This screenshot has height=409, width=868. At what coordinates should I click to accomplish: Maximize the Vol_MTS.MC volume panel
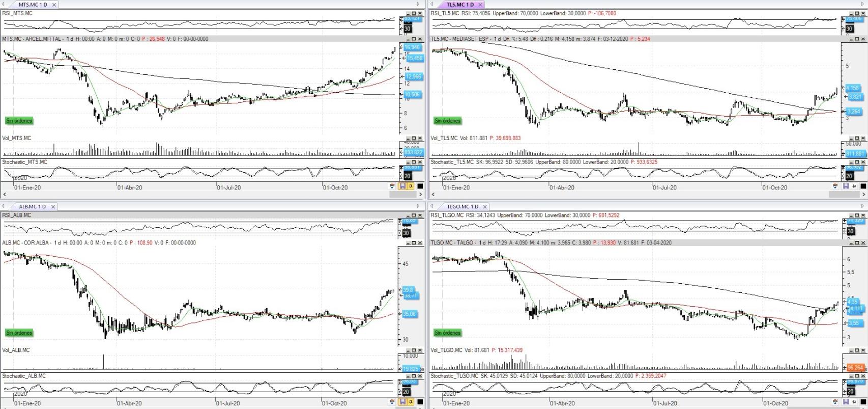[x=414, y=139]
